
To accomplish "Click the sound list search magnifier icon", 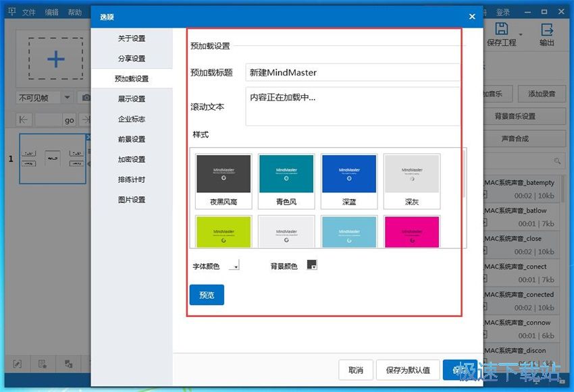I will [557, 161].
